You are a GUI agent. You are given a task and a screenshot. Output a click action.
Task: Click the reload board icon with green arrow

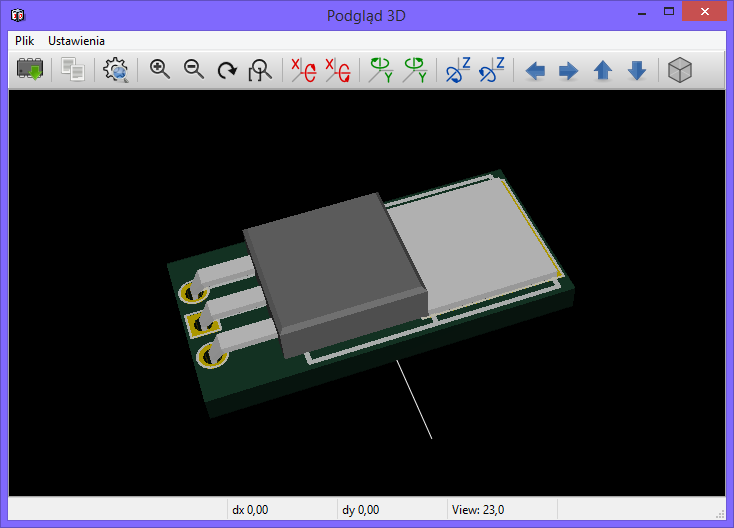30,70
